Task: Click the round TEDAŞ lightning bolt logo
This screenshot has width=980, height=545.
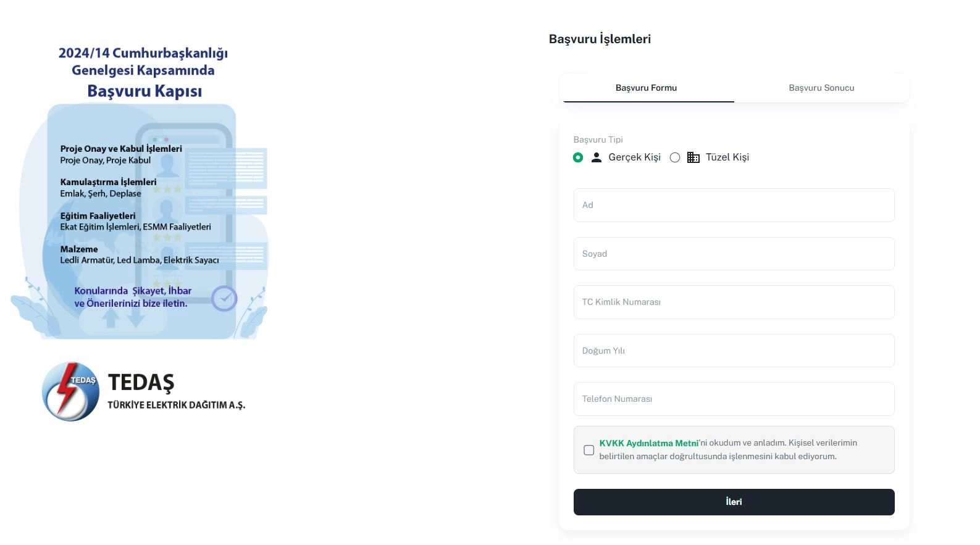Action: pos(70,392)
